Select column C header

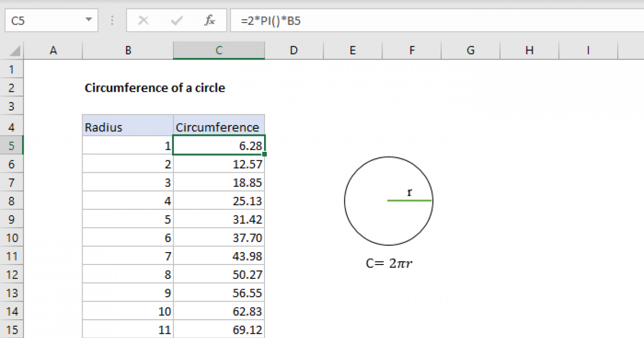coord(219,50)
